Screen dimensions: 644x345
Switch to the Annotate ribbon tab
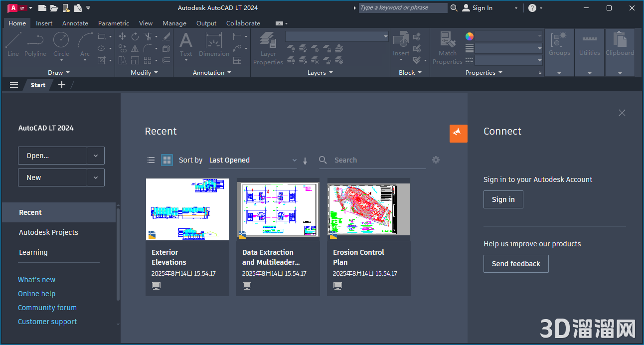coord(75,23)
